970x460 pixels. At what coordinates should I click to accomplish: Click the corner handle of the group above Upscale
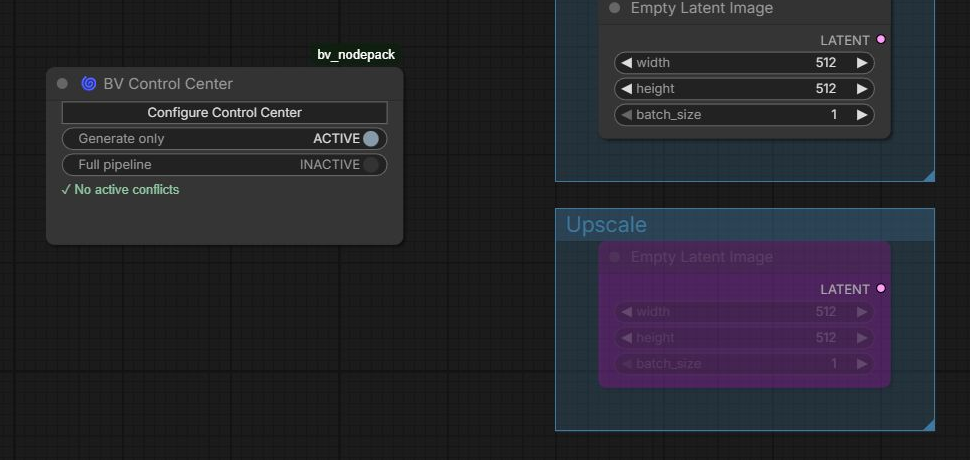click(x=929, y=176)
